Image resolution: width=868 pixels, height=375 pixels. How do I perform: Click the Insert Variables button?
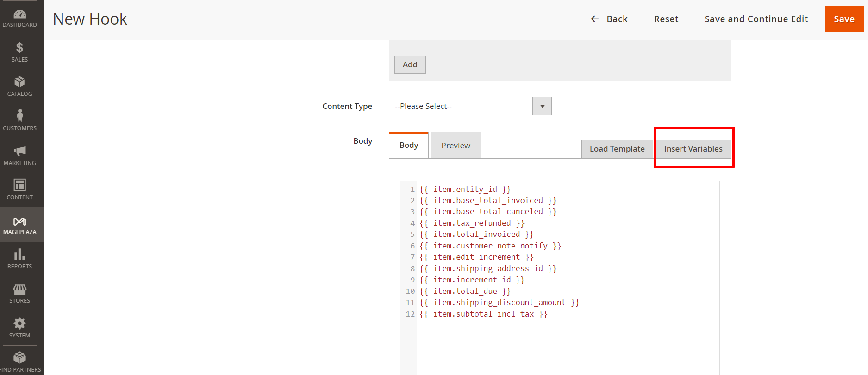click(693, 149)
